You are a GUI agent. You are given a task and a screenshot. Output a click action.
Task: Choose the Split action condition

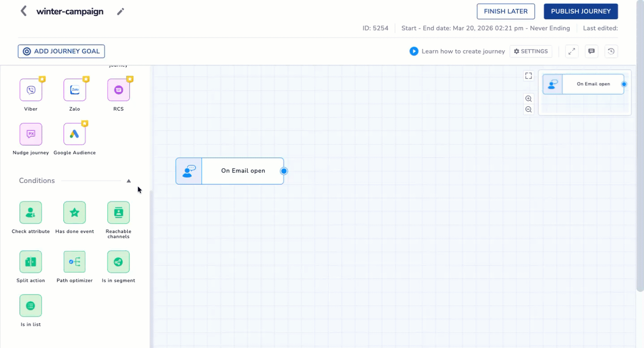(30, 262)
